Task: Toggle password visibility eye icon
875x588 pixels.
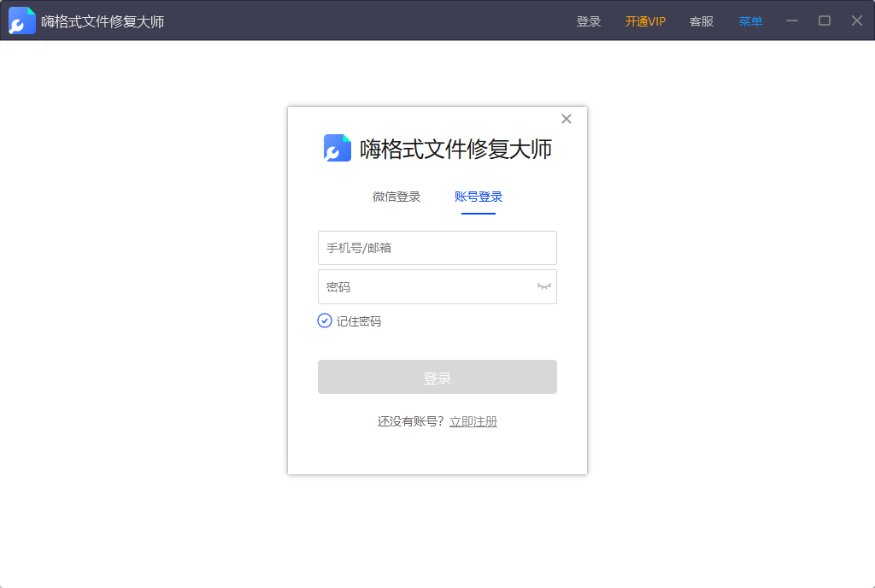Action: coord(544,286)
